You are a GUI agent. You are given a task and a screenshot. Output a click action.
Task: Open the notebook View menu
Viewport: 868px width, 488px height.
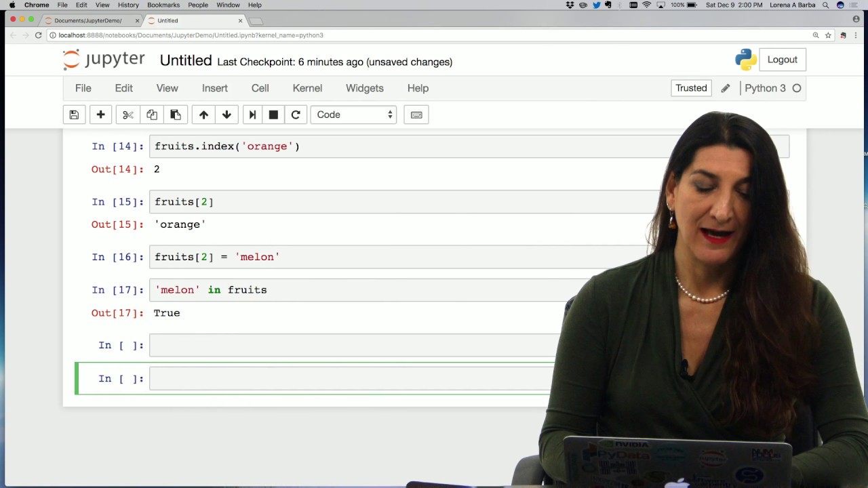167,88
